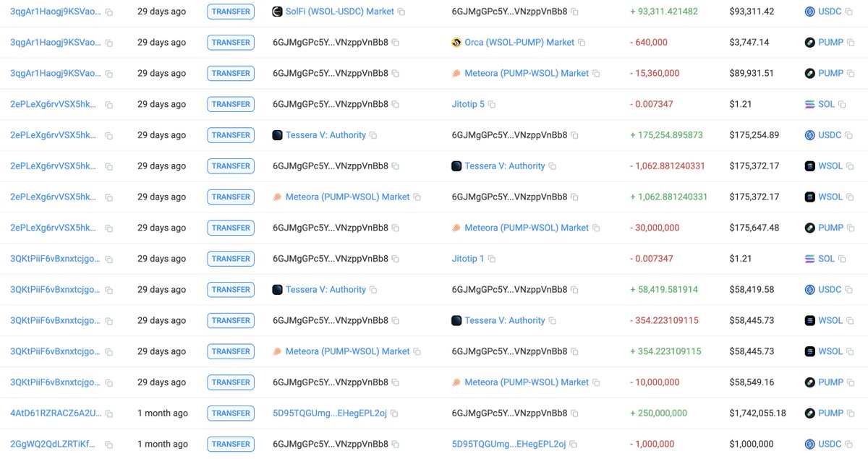The image size is (868, 459).
Task: Copy Meteora market address in -15,360,000 row
Action: click(596, 74)
